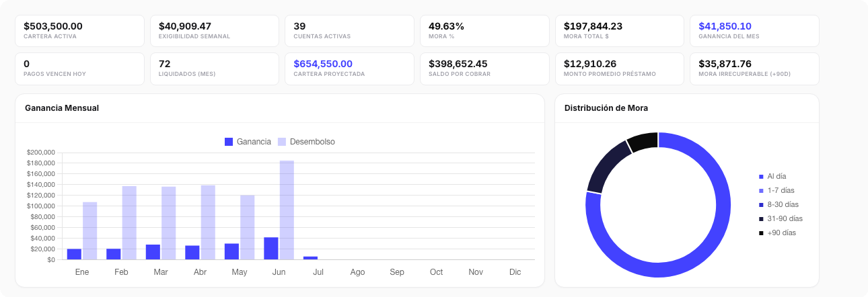Viewport: 868px width, 297px height.
Task: Click the Ago month label
Action: [357, 272]
